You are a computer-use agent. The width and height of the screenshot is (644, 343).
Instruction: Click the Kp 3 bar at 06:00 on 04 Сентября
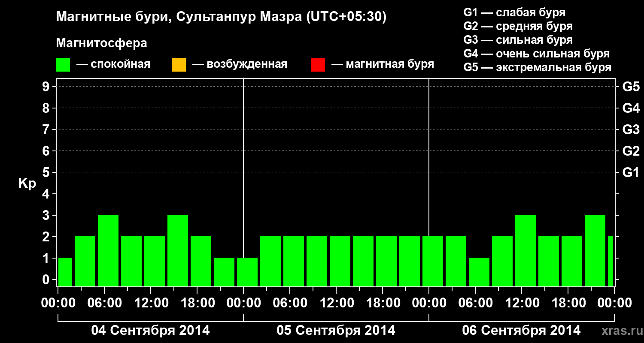(108, 250)
